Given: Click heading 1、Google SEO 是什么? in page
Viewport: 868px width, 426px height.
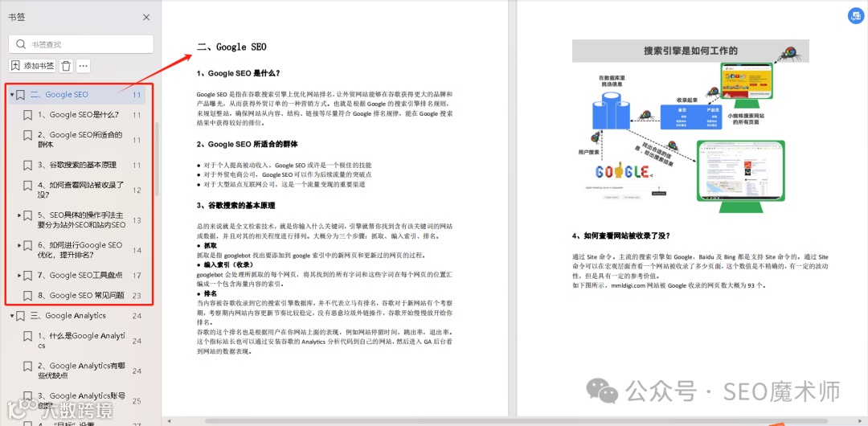Looking at the screenshot, I should [x=238, y=73].
